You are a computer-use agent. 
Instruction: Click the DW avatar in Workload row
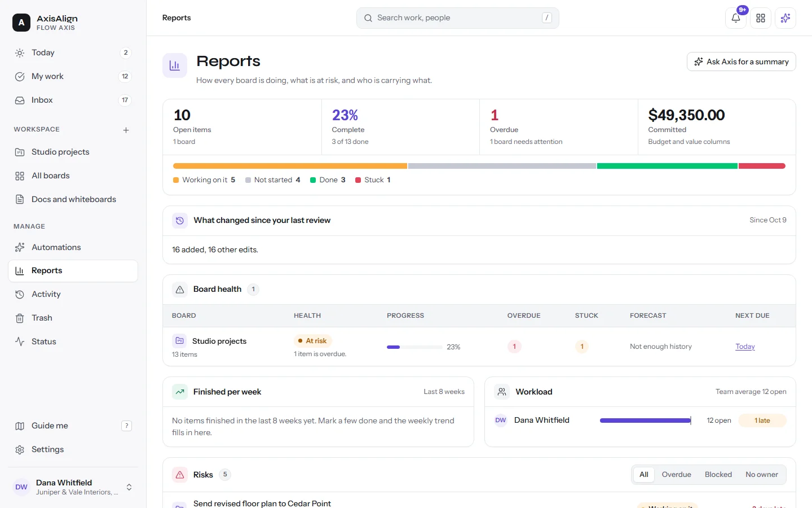click(501, 420)
